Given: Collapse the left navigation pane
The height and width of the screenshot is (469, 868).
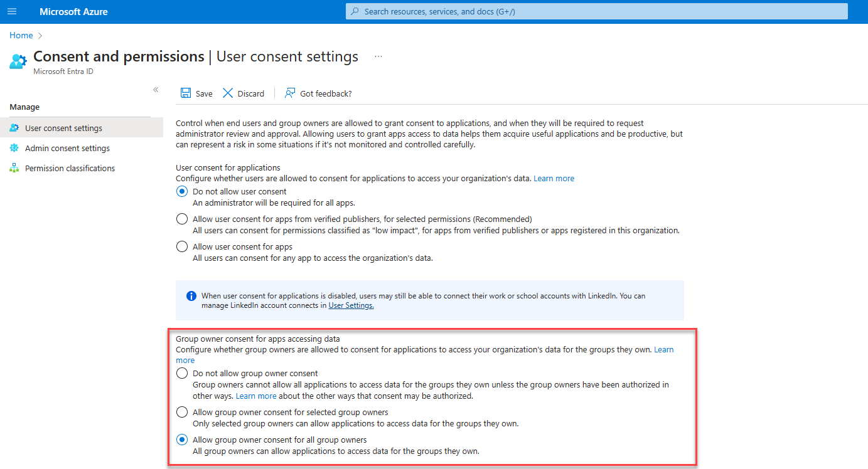Looking at the screenshot, I should [x=156, y=90].
